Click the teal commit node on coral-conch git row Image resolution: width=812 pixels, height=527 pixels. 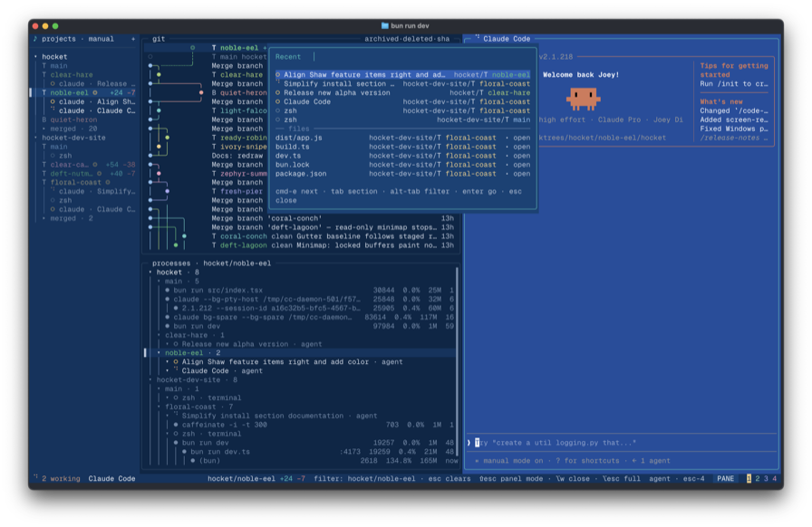point(184,236)
